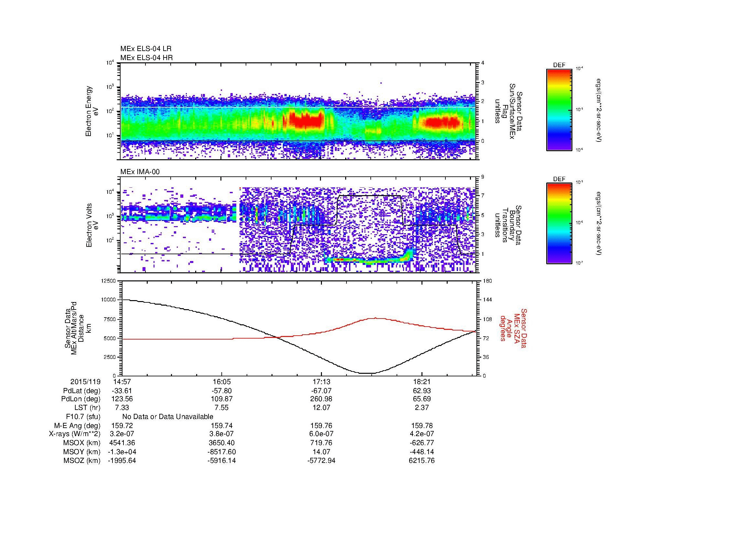The width and height of the screenshot is (756, 534).
Task: Click X-rays value 4.2e-07
Action: point(422,434)
